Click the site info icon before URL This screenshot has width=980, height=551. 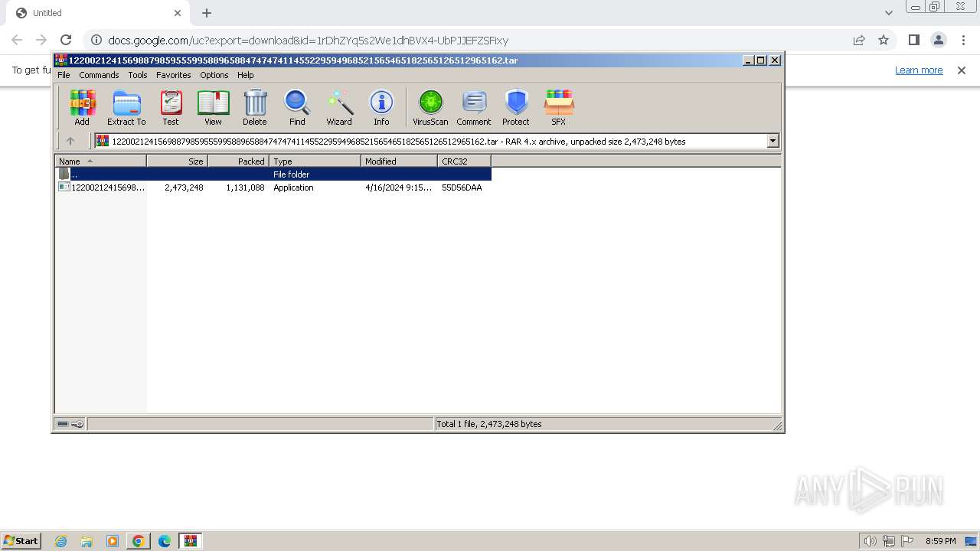click(96, 40)
